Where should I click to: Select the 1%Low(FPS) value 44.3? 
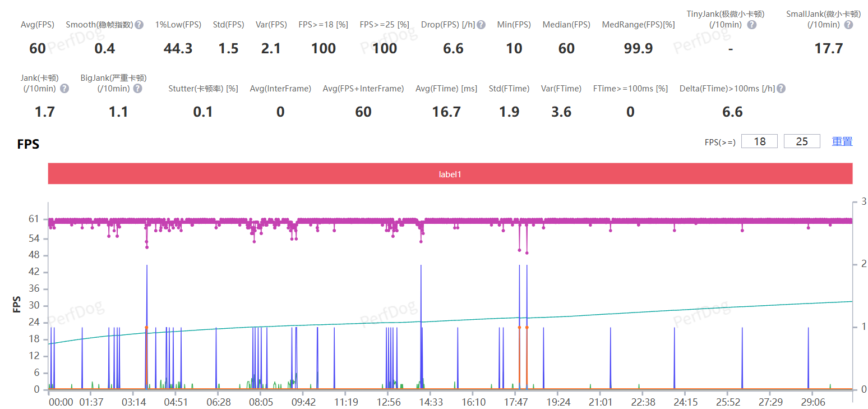pos(178,49)
